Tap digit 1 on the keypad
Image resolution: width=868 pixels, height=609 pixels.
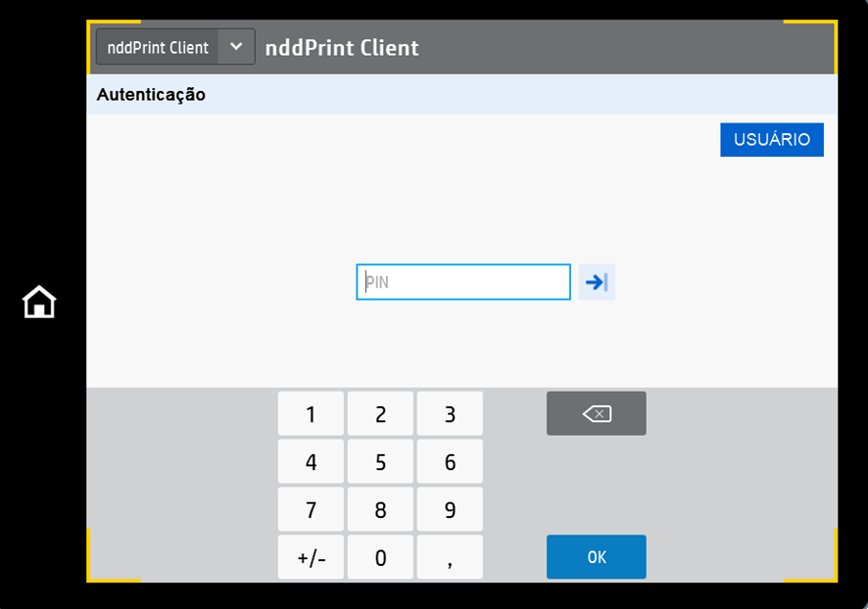tap(312, 414)
